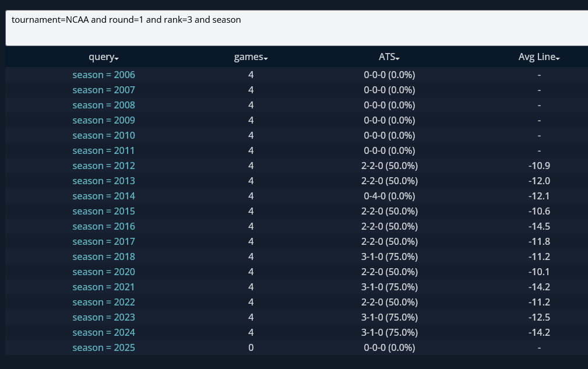
Task: Open the season = 2009 link
Action: pyautogui.click(x=104, y=120)
